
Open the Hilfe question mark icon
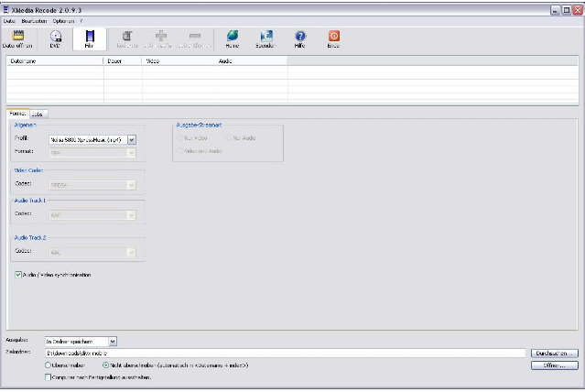click(x=300, y=36)
